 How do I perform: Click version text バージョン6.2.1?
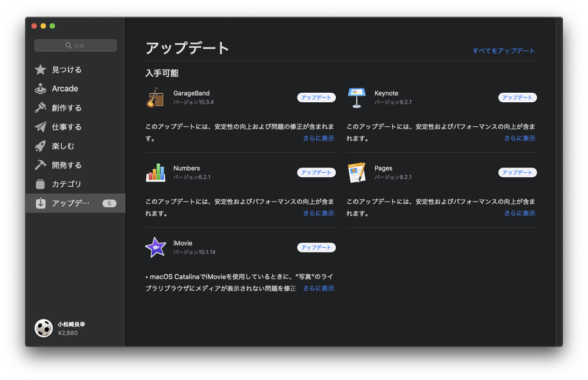pyautogui.click(x=192, y=177)
